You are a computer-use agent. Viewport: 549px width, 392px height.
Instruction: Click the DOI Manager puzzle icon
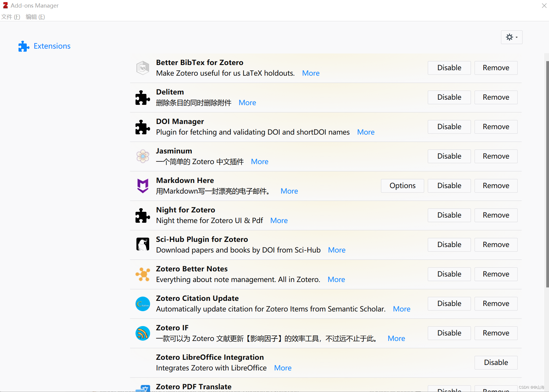[142, 127]
